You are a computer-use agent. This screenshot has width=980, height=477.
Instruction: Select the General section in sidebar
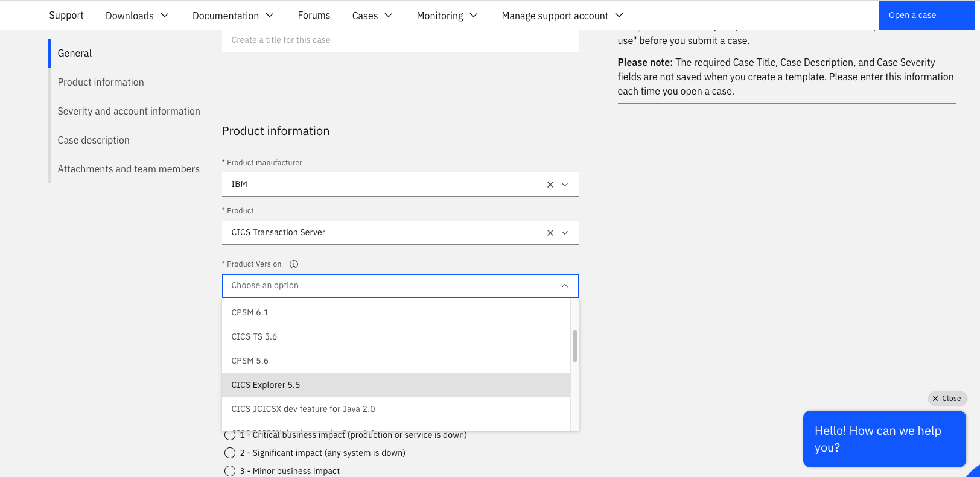click(x=75, y=53)
